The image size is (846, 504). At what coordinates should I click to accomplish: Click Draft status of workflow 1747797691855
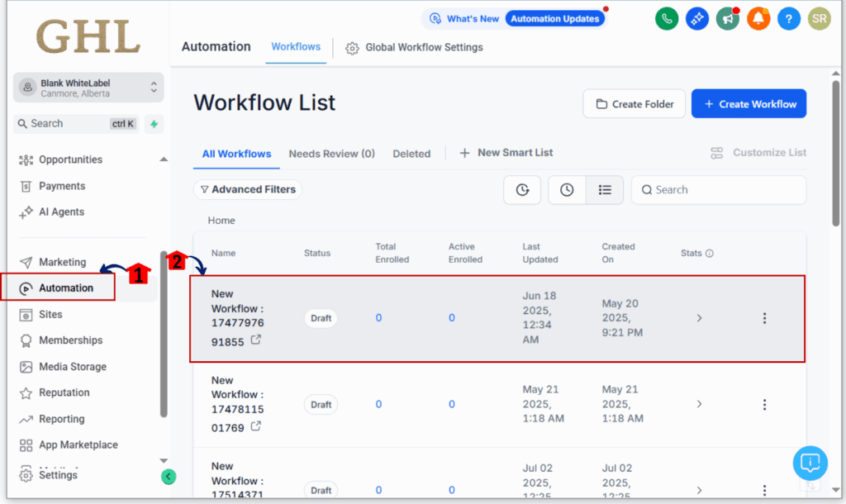click(321, 318)
